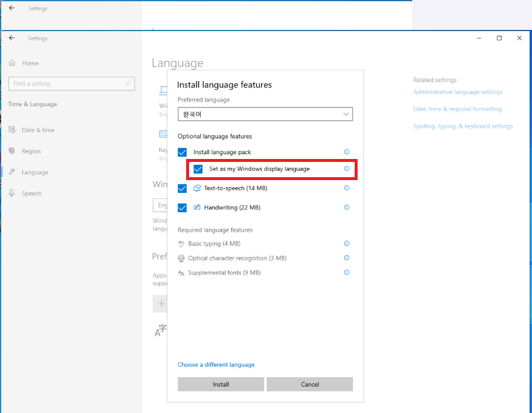The width and height of the screenshot is (532, 413).
Task: Click the back arrow in rear Settings window
Action: [x=12, y=8]
